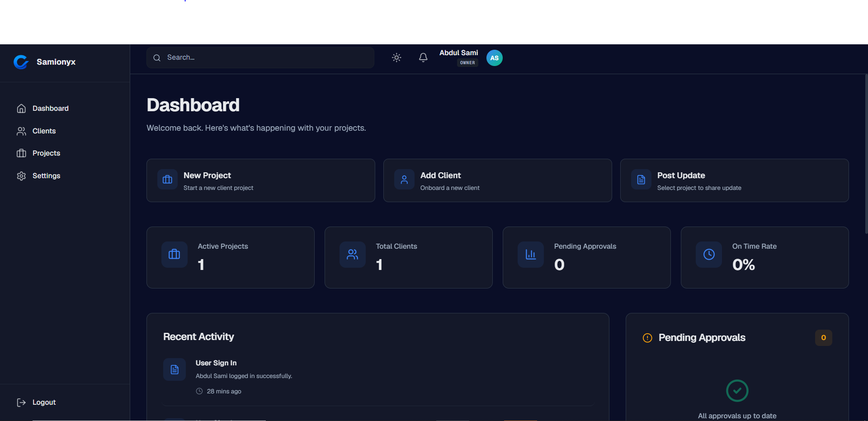The width and height of the screenshot is (868, 421).
Task: Toggle light/dark theme sun icon
Action: [396, 57]
